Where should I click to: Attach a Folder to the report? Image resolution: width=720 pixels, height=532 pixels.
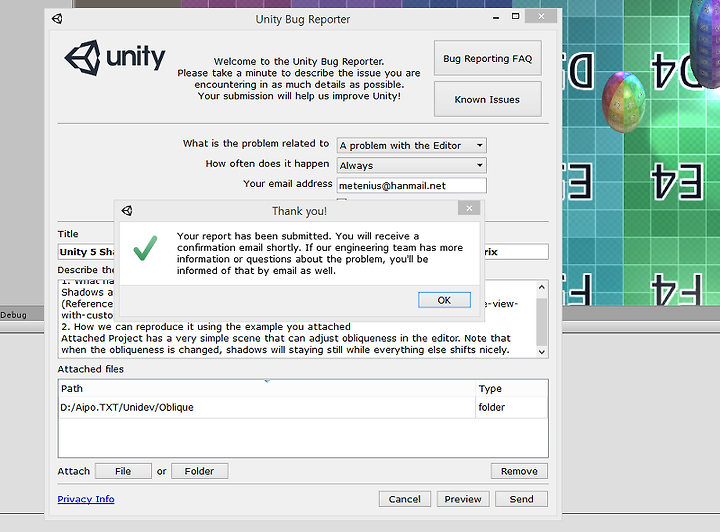(x=199, y=471)
